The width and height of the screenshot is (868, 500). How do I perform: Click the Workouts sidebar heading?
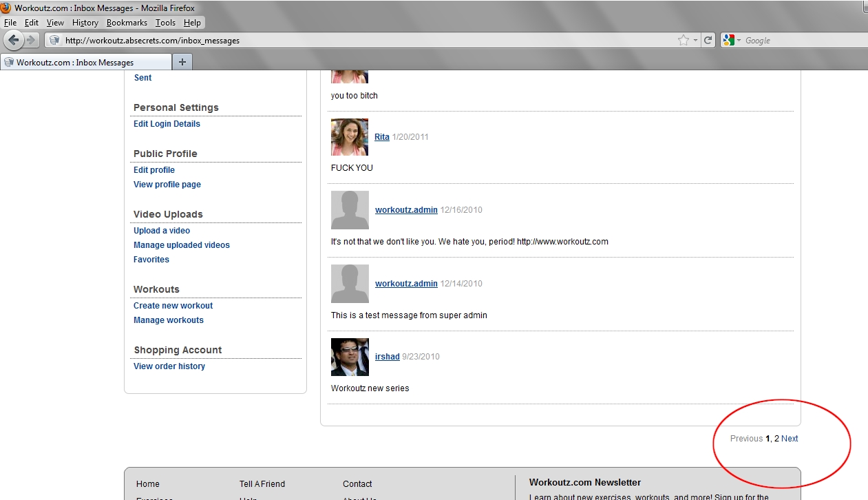coord(156,289)
